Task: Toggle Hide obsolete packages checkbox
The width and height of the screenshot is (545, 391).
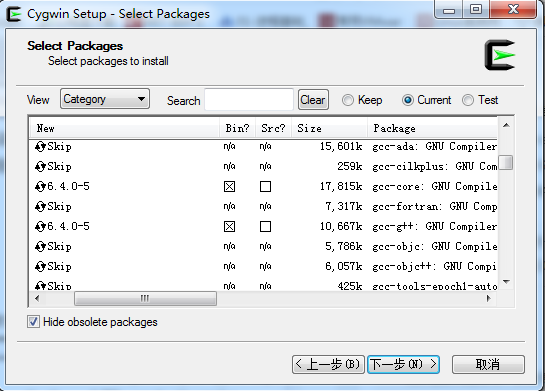Action: pos(33,322)
